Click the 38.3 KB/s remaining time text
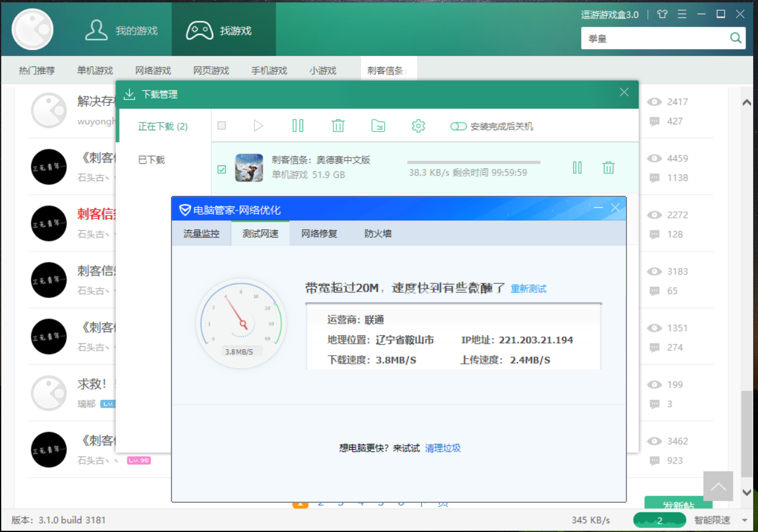This screenshot has width=758, height=532. (467, 173)
